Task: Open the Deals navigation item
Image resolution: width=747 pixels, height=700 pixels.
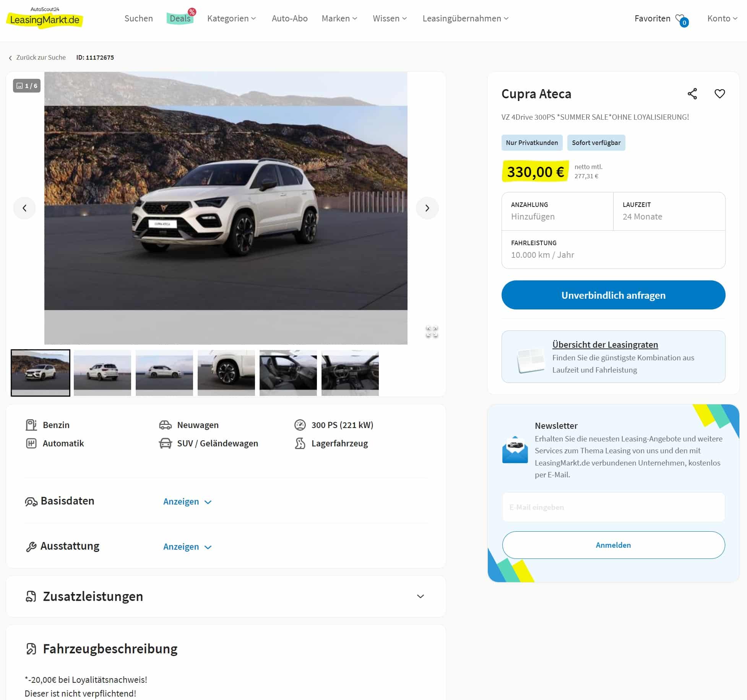Action: point(180,18)
